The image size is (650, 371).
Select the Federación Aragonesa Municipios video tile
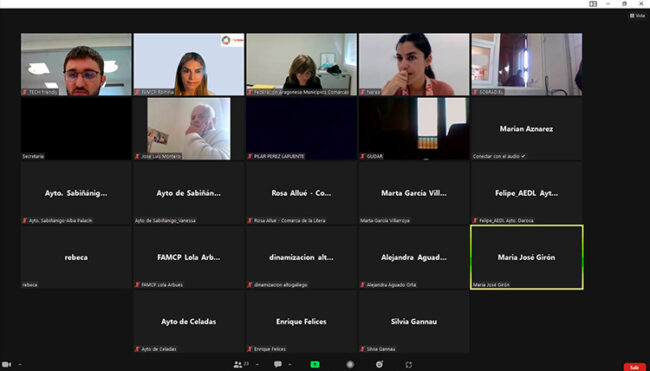pyautogui.click(x=301, y=64)
